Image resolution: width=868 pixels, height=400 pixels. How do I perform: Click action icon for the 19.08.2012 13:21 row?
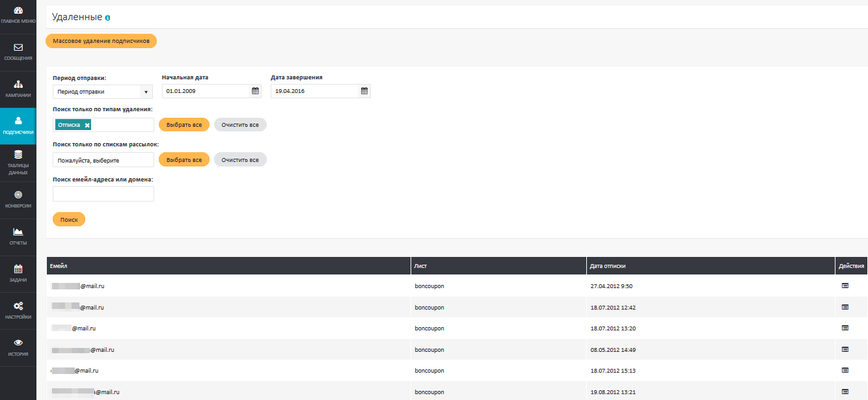coord(845,392)
